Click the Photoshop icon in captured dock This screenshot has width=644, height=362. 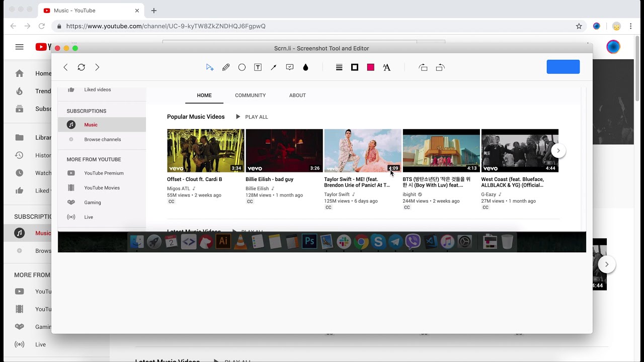tap(309, 242)
